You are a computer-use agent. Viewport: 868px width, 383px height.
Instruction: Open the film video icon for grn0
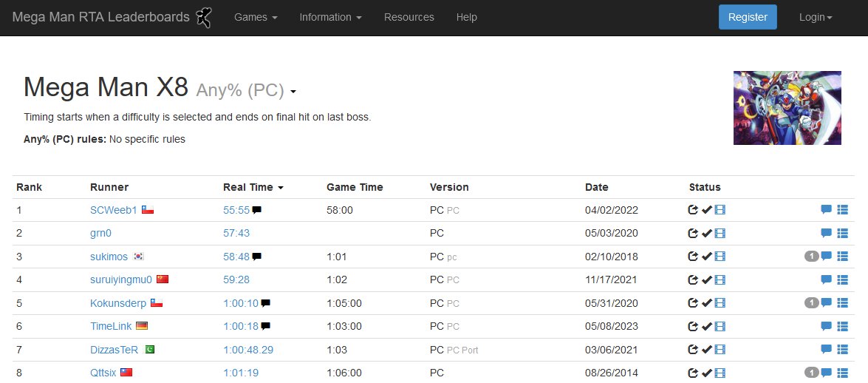[x=720, y=234]
